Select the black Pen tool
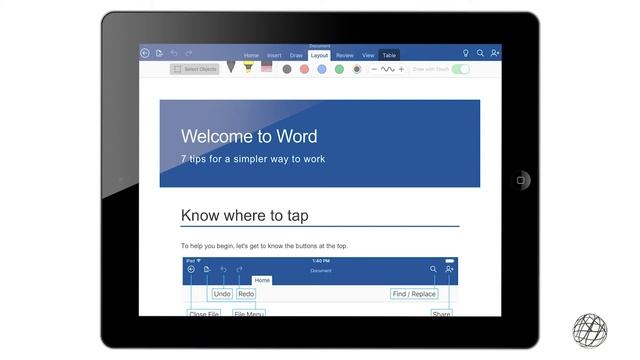 [x=231, y=67]
